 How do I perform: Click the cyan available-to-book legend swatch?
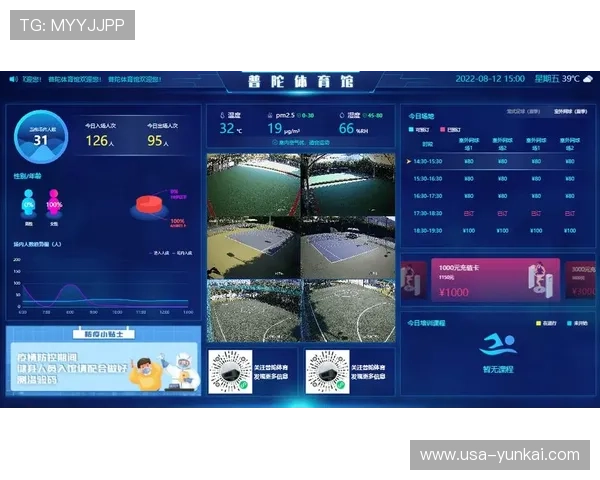point(411,130)
